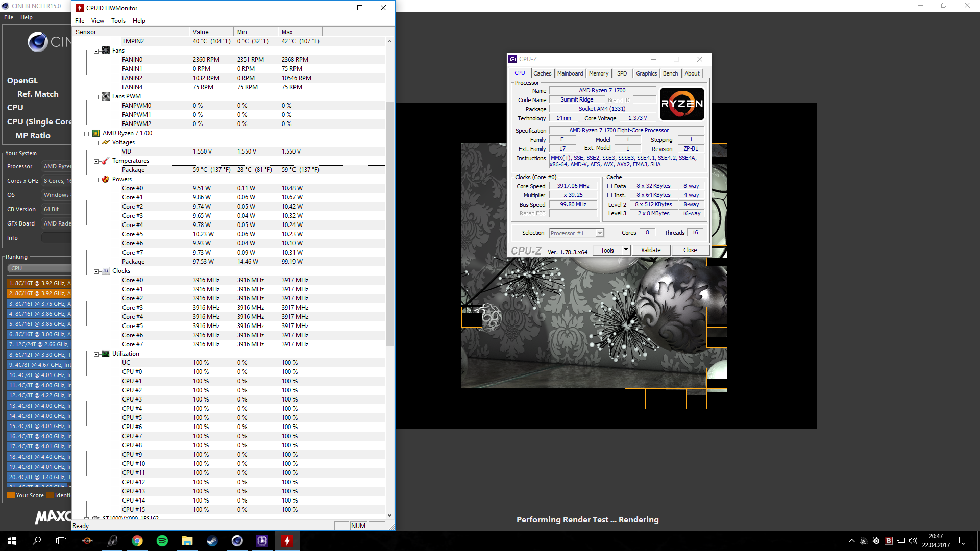Open Cinebench File menu
The width and height of the screenshot is (980, 551).
pyautogui.click(x=9, y=17)
